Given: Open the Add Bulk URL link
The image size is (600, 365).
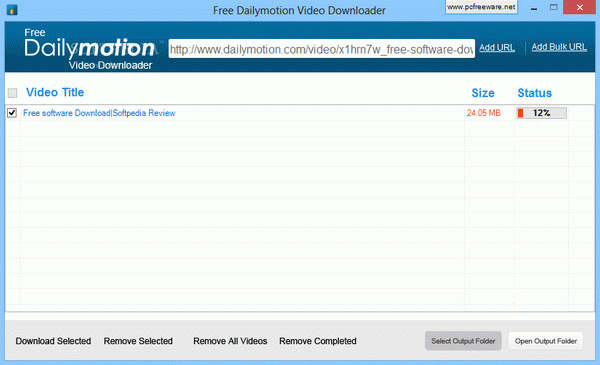Looking at the screenshot, I should (x=559, y=47).
